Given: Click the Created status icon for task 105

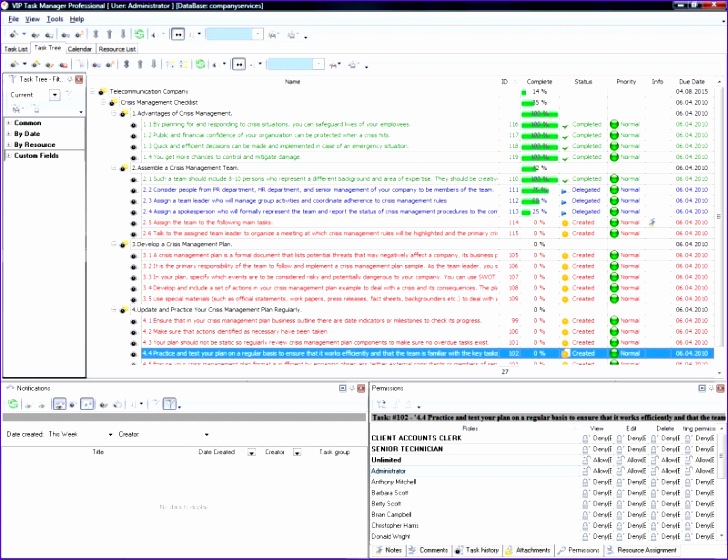Looking at the screenshot, I should click(x=565, y=255).
